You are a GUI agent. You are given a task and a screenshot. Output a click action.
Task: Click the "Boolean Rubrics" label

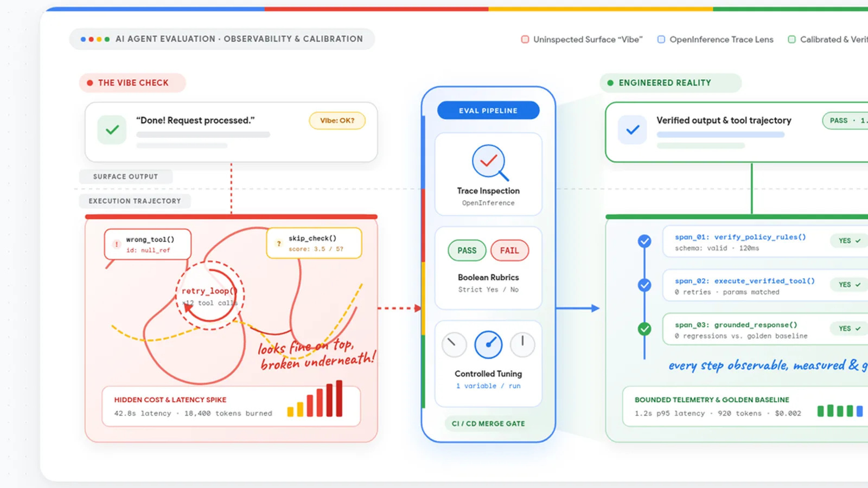click(488, 277)
